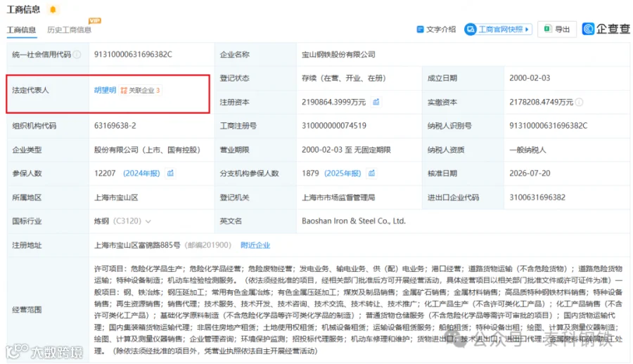Click 关联企业 3 related companies link

[141, 90]
